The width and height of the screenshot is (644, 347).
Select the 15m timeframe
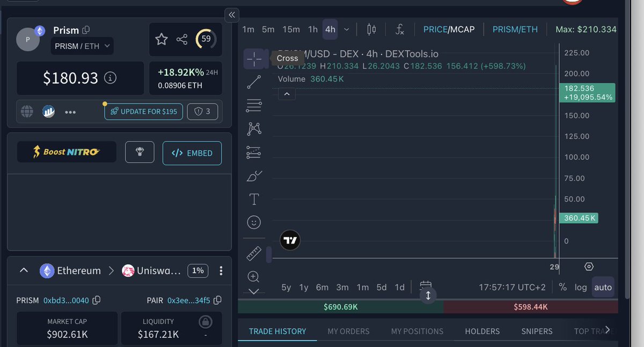coord(291,29)
